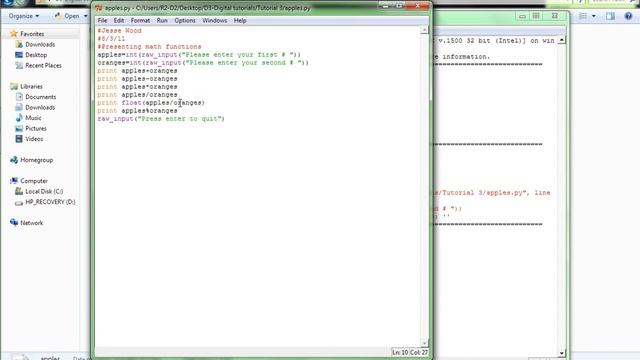Select the Computer icon in sidebar
The width and height of the screenshot is (640, 360).
[14, 180]
